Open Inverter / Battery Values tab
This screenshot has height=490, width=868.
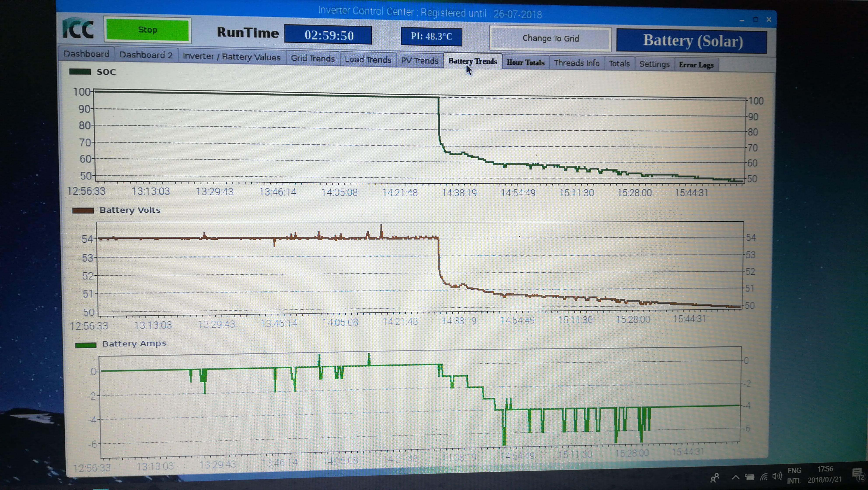(x=232, y=57)
